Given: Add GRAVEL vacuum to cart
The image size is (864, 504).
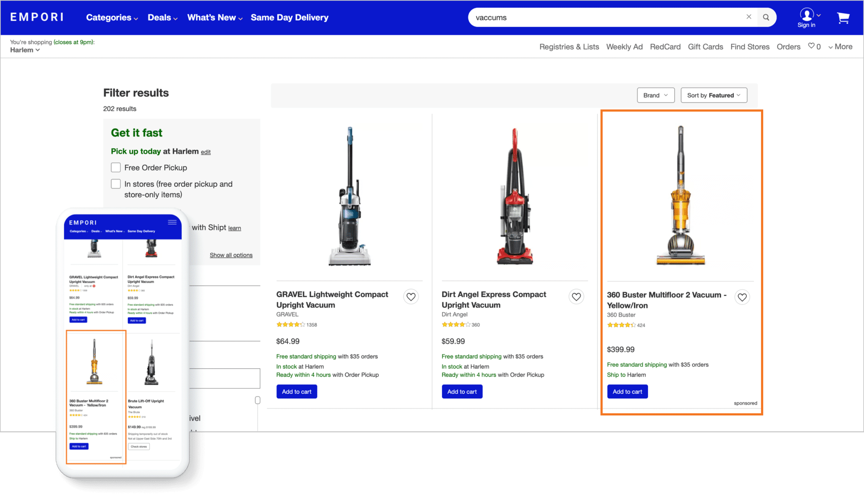Looking at the screenshot, I should coord(297,391).
